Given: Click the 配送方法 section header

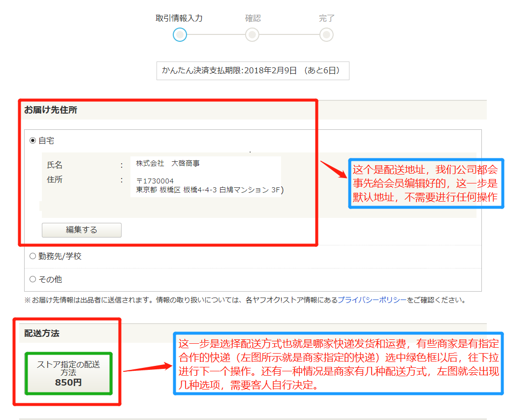Looking at the screenshot, I should click(42, 333).
